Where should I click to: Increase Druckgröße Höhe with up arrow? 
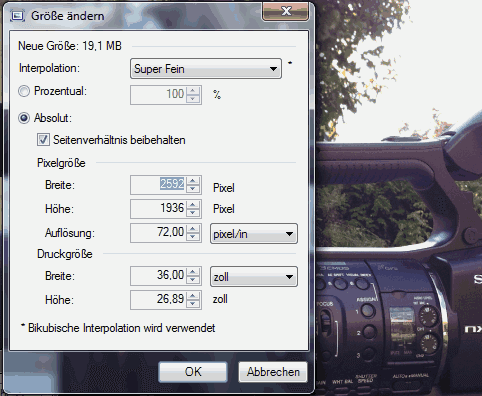193,295
